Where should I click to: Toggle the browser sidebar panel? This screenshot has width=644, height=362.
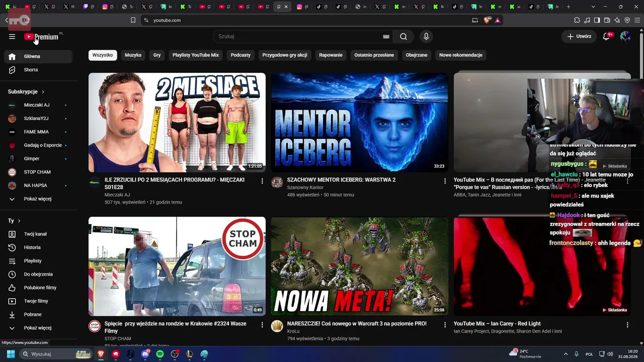[597, 20]
